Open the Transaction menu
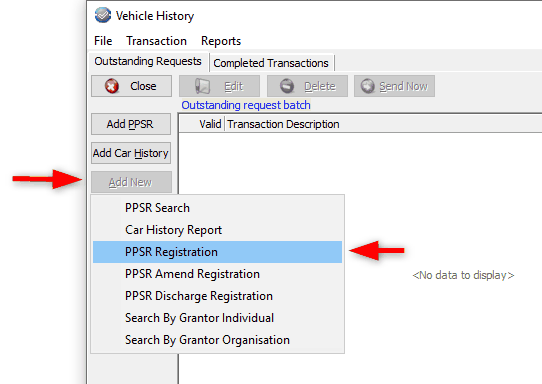Image resolution: width=542 pixels, height=384 pixels. tap(156, 41)
